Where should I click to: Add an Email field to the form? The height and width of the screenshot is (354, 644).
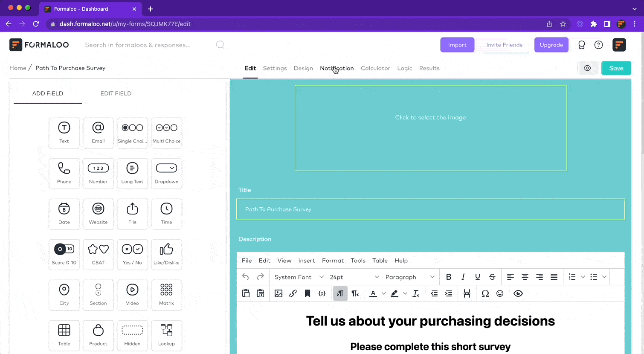[98, 133]
